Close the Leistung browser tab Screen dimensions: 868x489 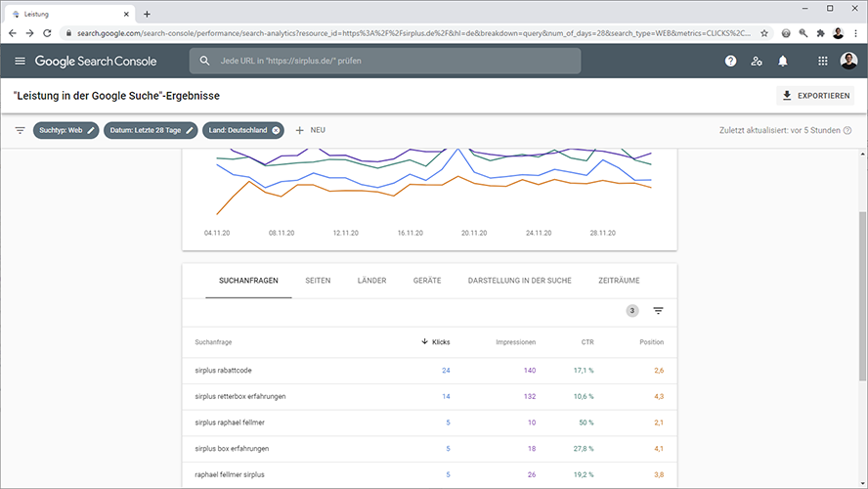click(126, 15)
